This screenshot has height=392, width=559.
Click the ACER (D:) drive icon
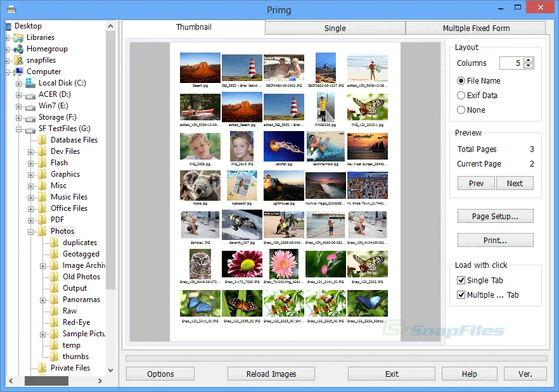click(30, 95)
